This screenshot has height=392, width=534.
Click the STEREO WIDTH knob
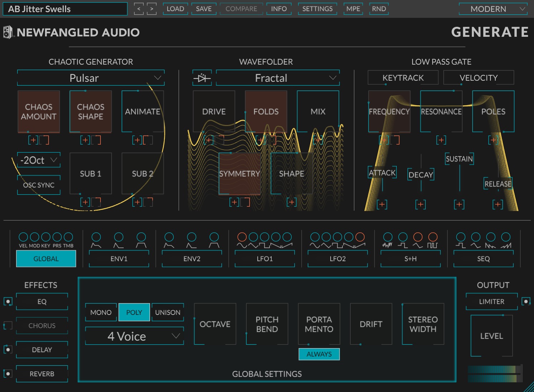click(423, 324)
